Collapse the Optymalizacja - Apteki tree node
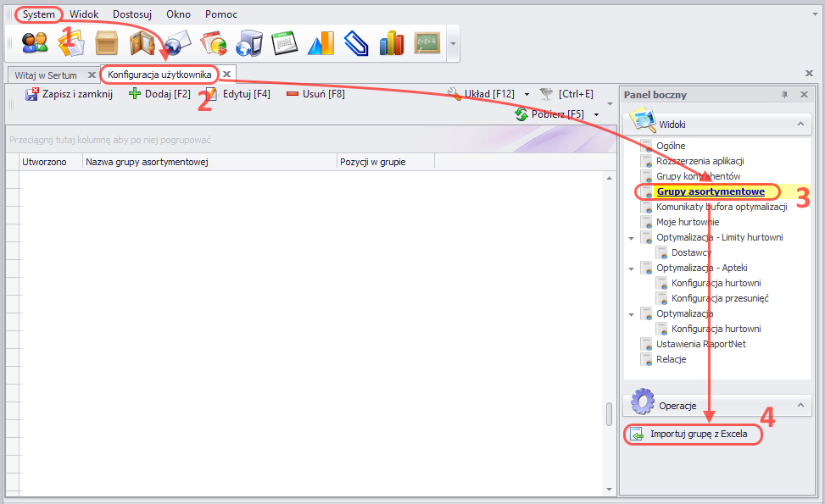 pyautogui.click(x=631, y=269)
